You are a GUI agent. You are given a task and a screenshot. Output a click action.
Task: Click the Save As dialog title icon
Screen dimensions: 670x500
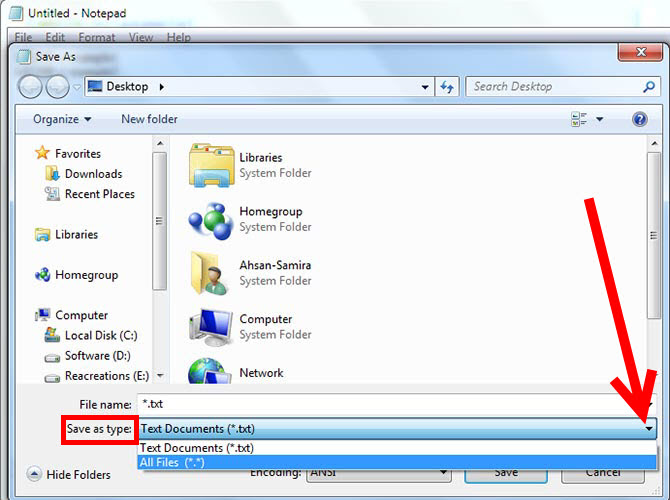[24, 57]
